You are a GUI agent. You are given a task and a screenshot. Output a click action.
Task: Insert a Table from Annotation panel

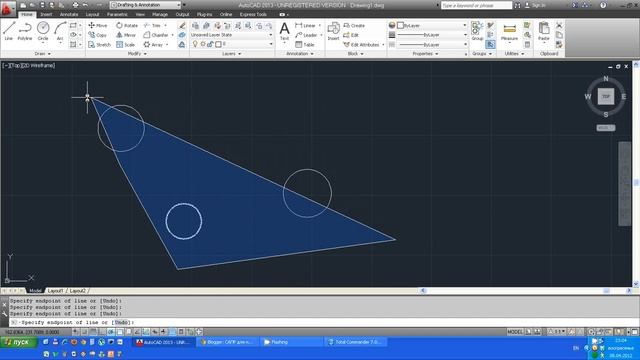point(304,44)
